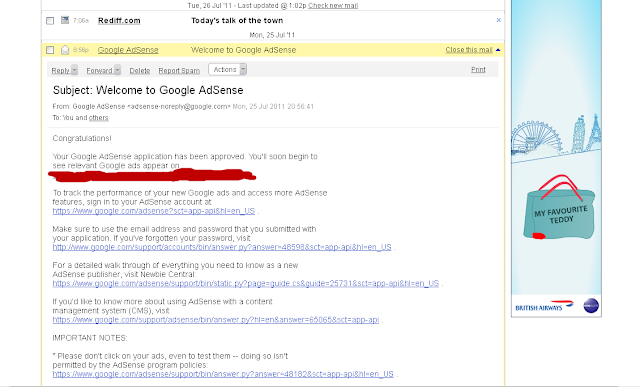The width and height of the screenshot is (640, 387).
Task: Click the Congratulations! text
Action: 82,138
